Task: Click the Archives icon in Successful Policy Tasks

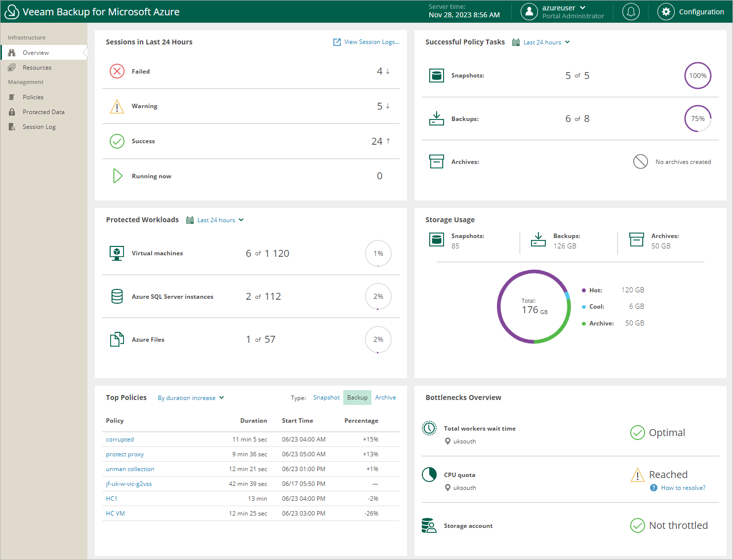Action: [x=437, y=161]
